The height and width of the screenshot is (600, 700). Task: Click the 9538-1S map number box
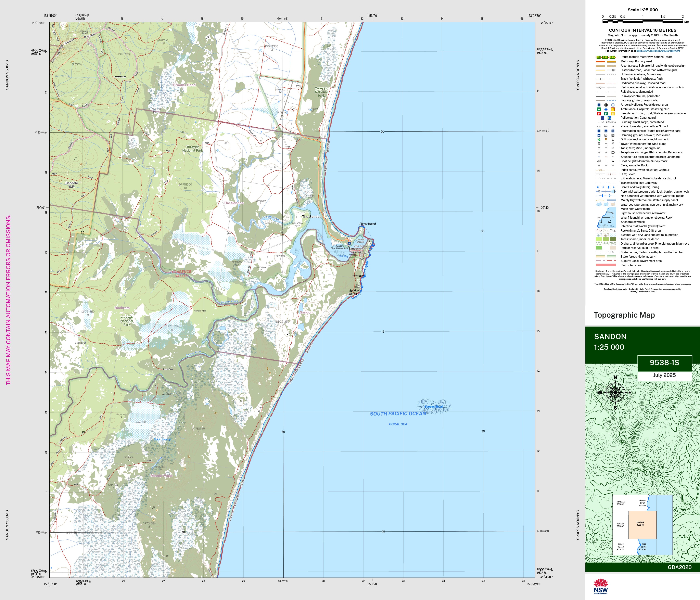tap(664, 363)
